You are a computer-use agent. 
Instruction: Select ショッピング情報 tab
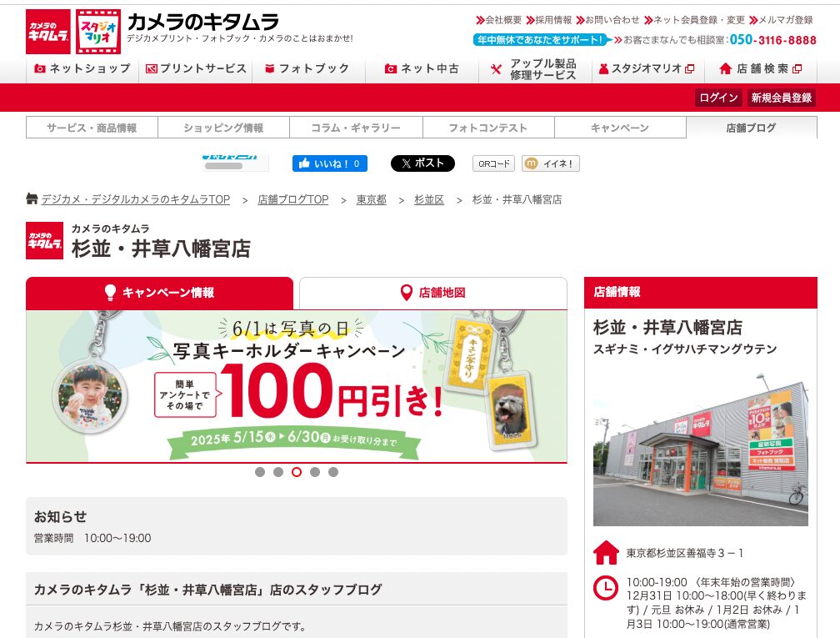223,128
